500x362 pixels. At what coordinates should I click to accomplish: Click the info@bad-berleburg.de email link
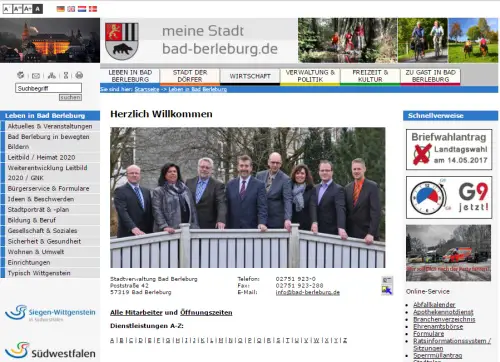308,292
